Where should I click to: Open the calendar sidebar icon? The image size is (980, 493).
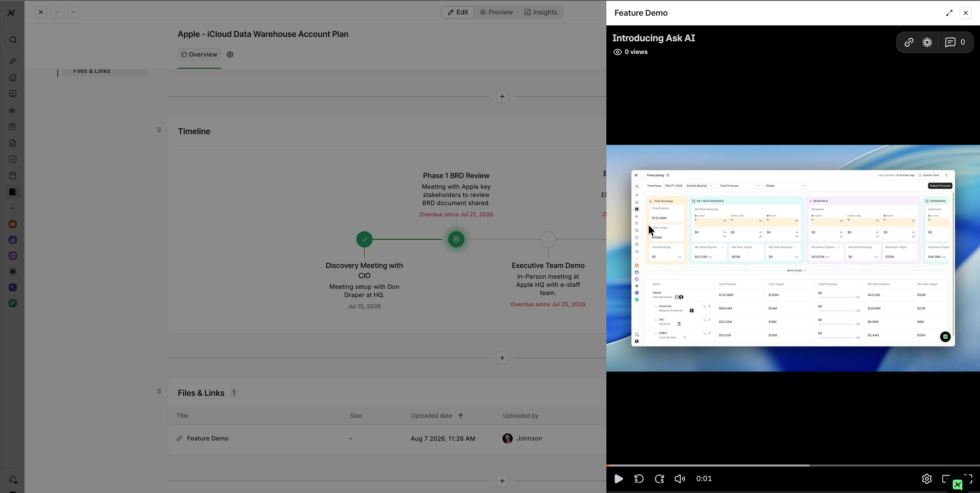(13, 176)
